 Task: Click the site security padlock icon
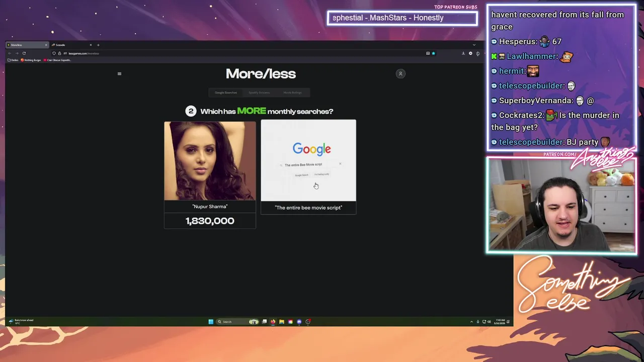point(59,53)
